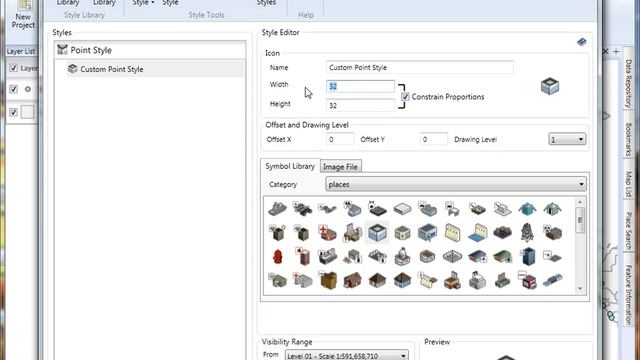640x360 pixels.
Task: Open the Style dropdown arrow in ribbon
Action: click(153, 3)
